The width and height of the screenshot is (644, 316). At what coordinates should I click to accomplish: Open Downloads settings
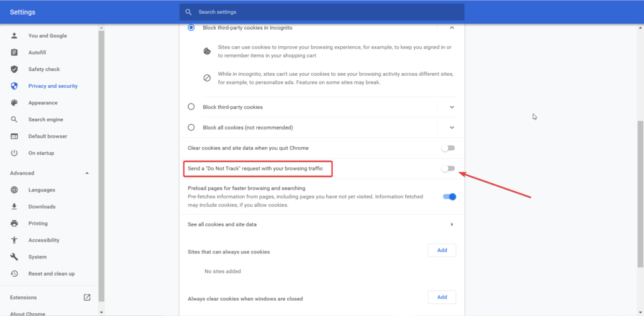42,207
